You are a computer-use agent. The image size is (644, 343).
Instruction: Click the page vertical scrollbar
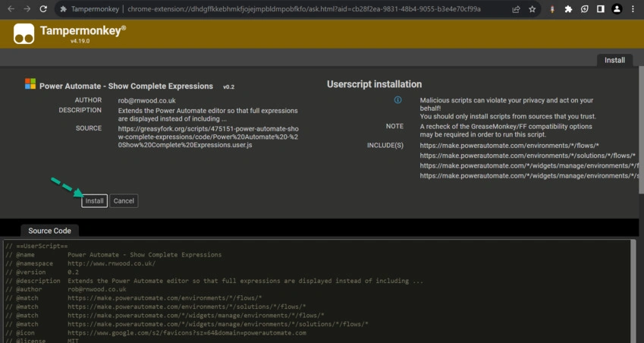click(641, 130)
